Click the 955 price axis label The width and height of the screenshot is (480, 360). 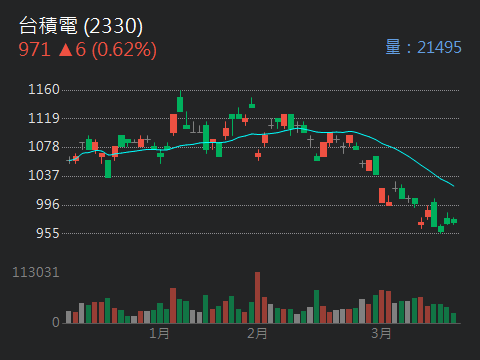pos(48,233)
